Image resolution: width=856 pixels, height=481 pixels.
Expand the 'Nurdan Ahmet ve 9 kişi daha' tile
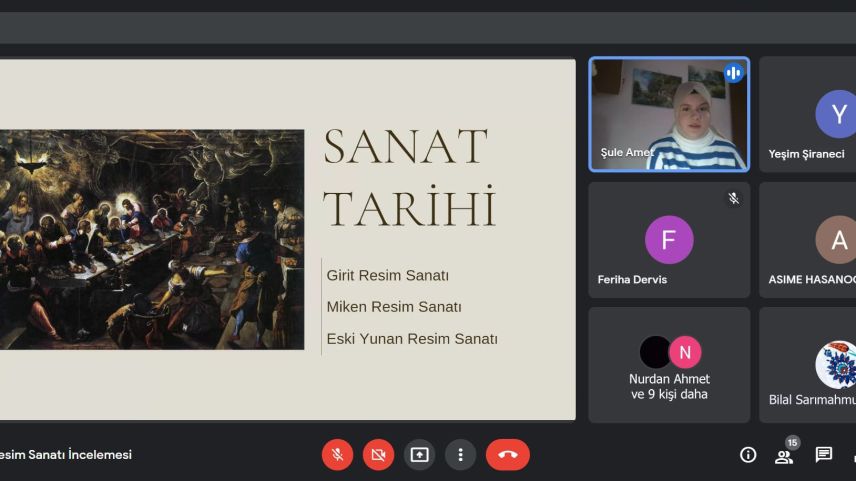(x=669, y=366)
